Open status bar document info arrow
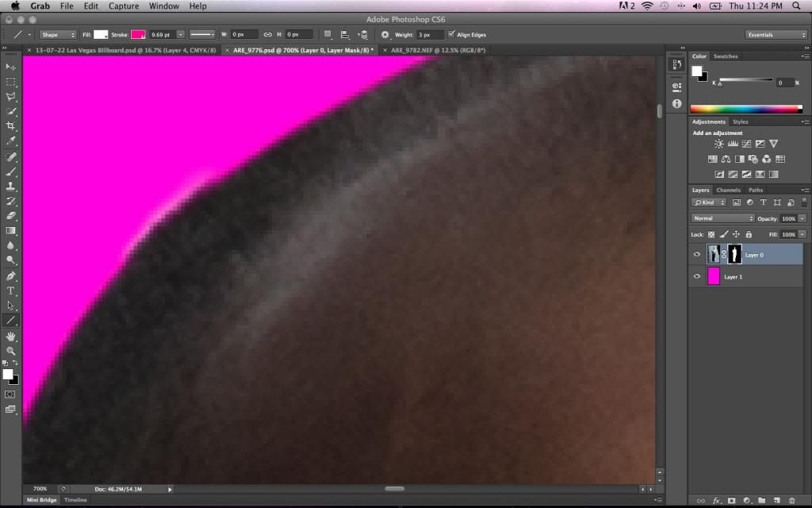 point(170,489)
